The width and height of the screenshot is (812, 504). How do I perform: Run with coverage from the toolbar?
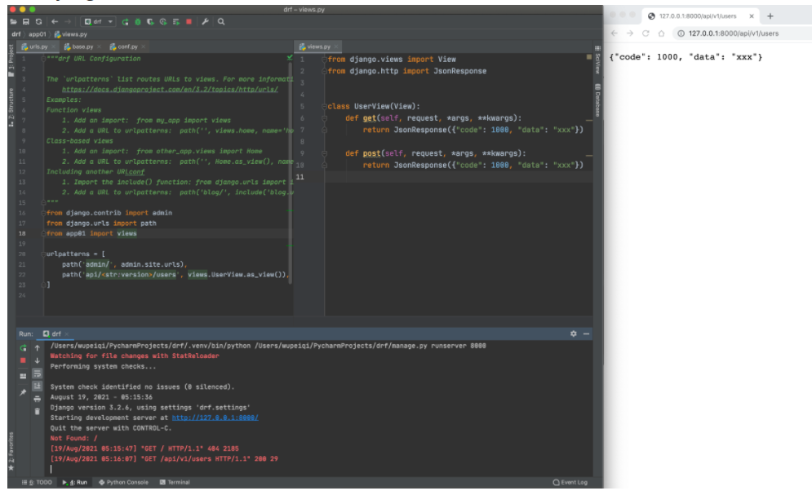click(x=150, y=22)
